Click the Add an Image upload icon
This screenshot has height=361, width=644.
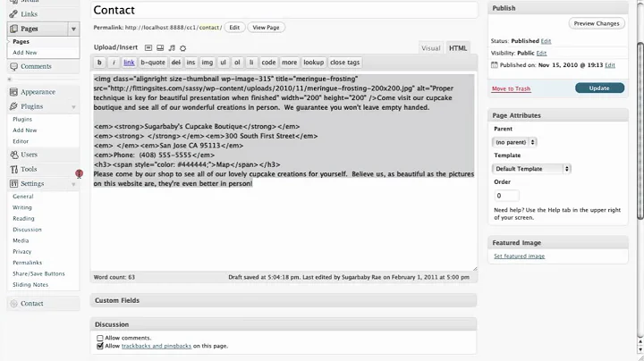(x=148, y=48)
